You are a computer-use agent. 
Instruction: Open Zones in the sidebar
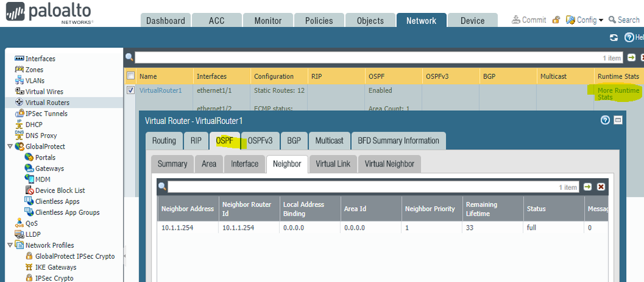coord(34,70)
